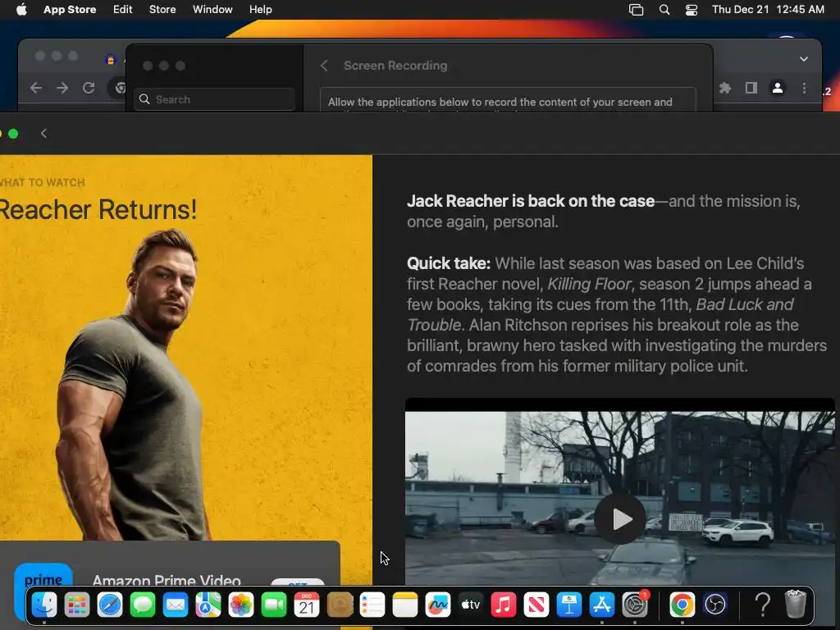Click Chrome's forward arrow button

tap(62, 88)
